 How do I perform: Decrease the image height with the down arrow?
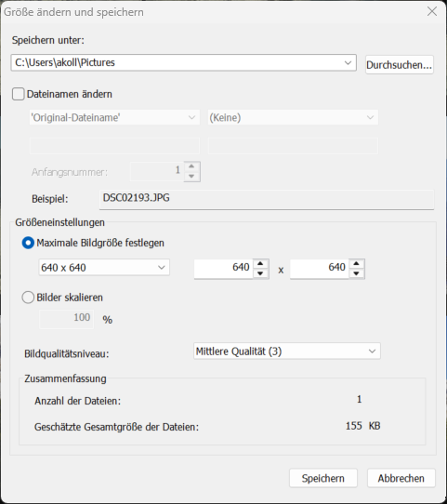tap(356, 273)
